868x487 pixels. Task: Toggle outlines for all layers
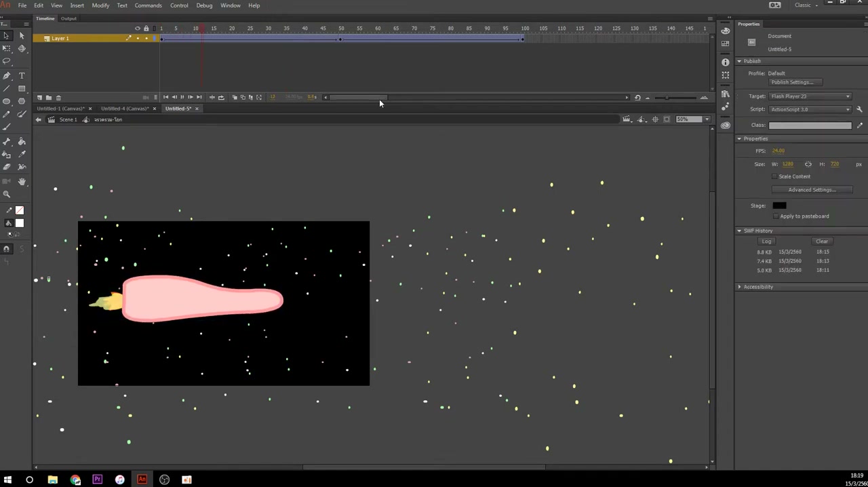point(154,28)
